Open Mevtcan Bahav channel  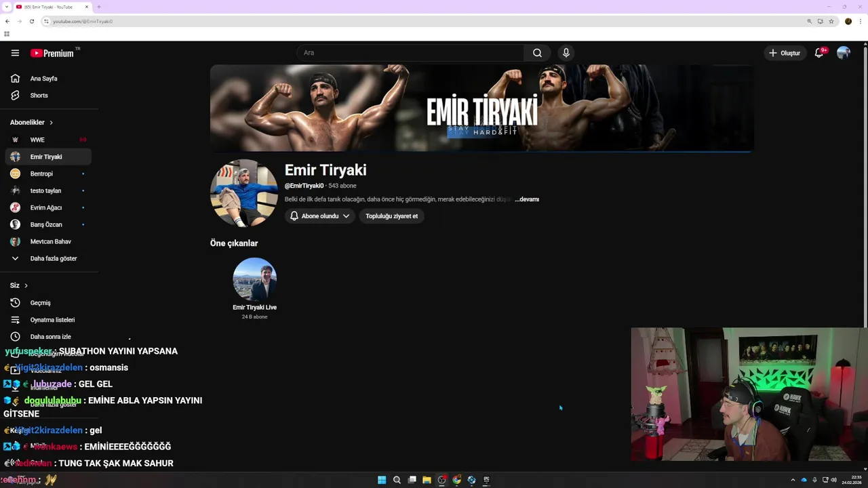click(47, 241)
